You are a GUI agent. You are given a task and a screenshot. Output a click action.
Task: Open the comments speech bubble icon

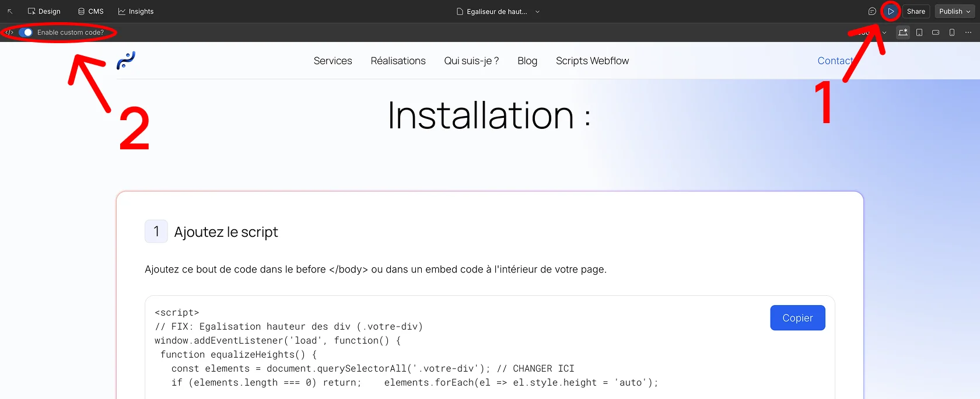(x=872, y=11)
